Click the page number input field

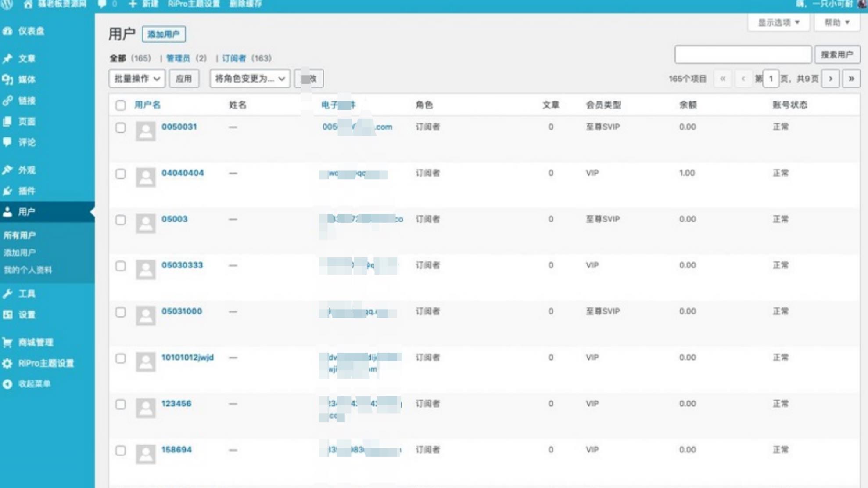click(x=771, y=78)
